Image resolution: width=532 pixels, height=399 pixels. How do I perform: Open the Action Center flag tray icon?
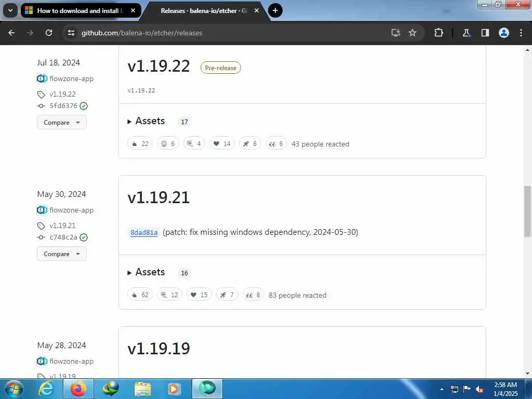467,389
